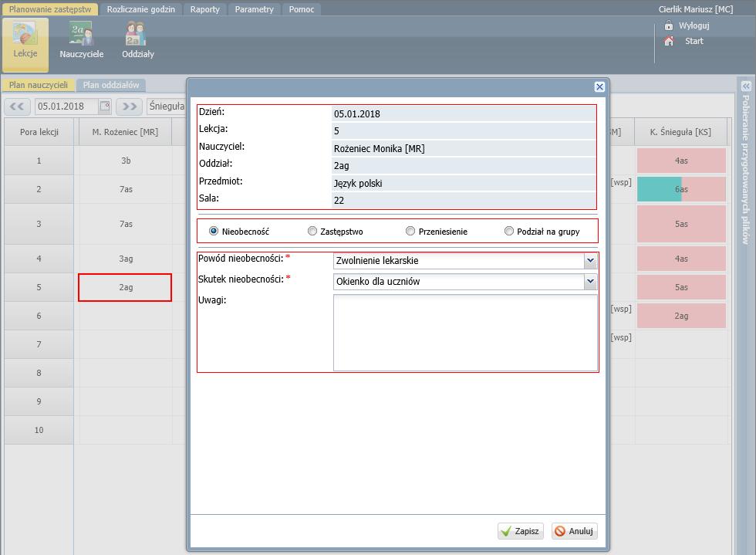Click lesson number 6 row header
This screenshot has width=756, height=555.
[39, 316]
